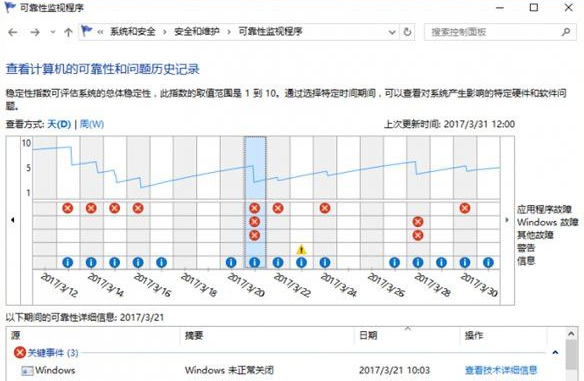Viewport: 584px width, 381px height.
Task: Click application failure icon for 2017/3/16
Action: pyautogui.click(x=138, y=208)
